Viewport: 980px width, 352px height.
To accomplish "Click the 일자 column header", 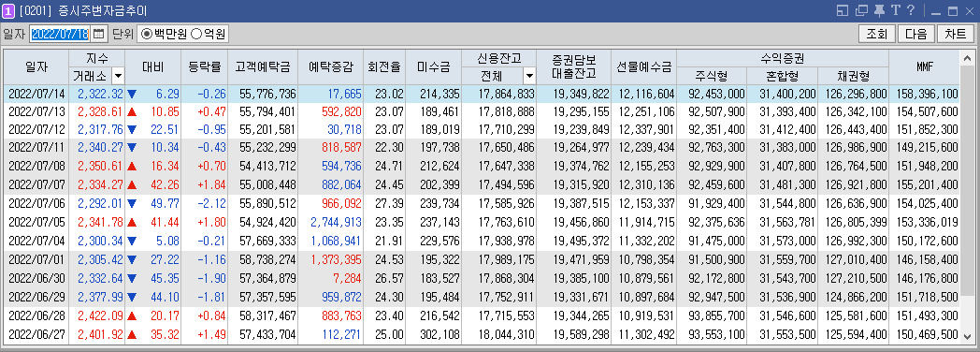I will click(x=36, y=67).
